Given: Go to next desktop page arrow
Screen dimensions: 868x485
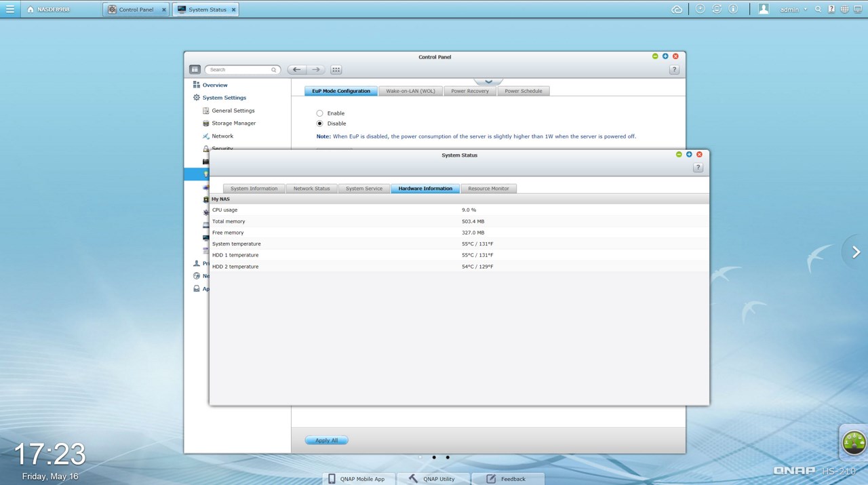Looking at the screenshot, I should click(x=856, y=252).
